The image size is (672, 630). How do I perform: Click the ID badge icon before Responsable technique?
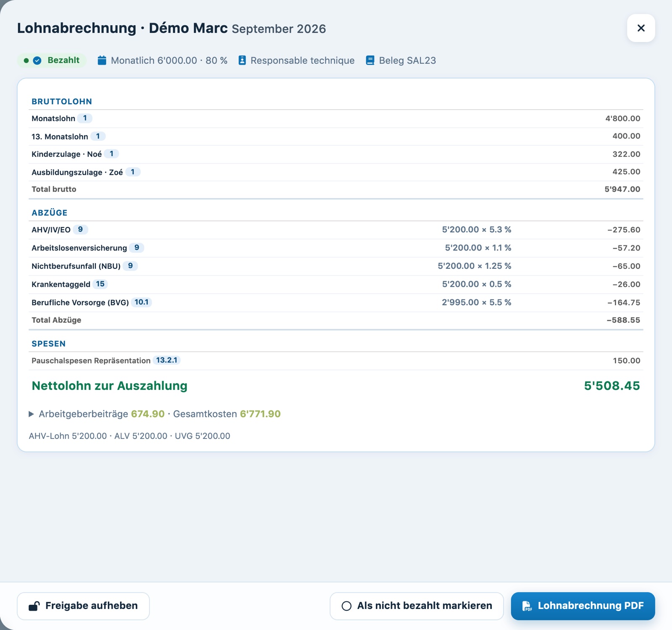tap(242, 60)
